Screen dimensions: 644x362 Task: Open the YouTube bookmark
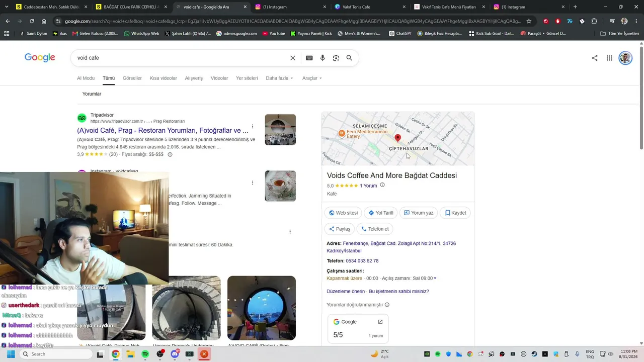point(273,34)
